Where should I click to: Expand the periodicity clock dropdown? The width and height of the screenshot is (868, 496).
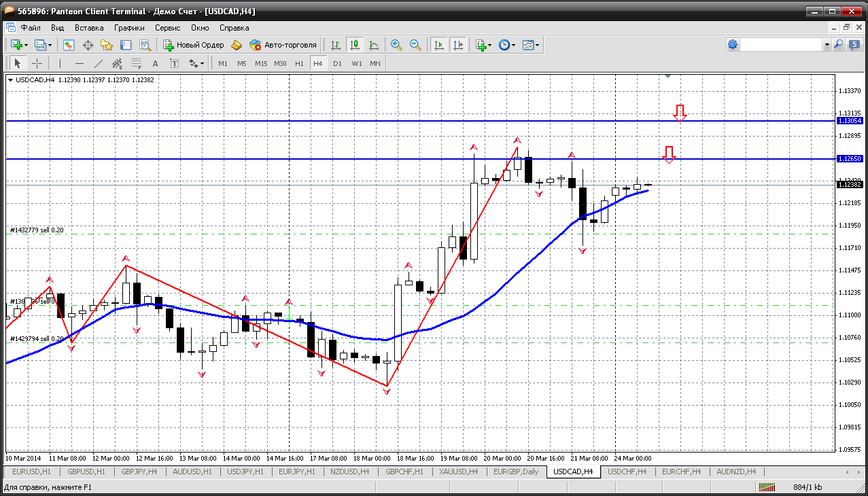[513, 45]
